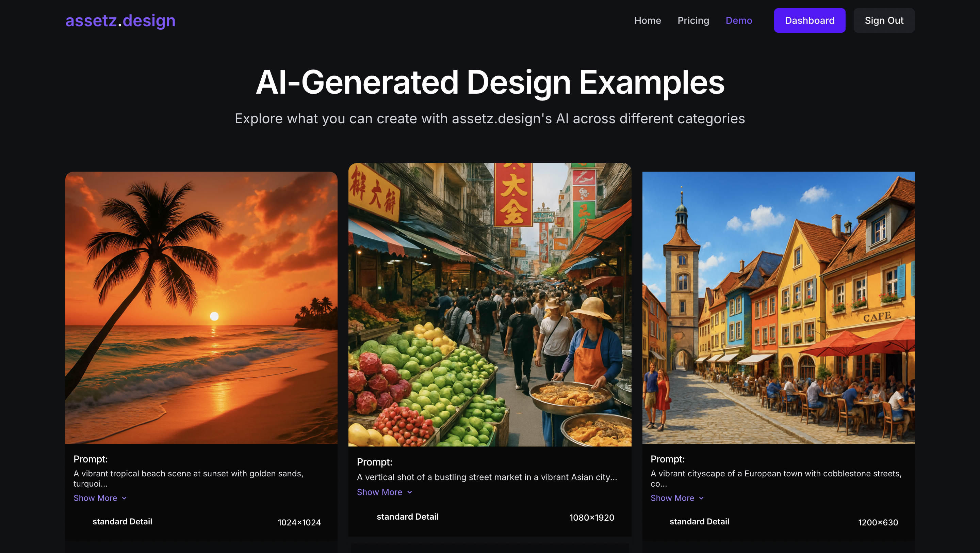Screen dimensions: 980x553
Task: Go to the Pricing page
Action: click(693, 20)
